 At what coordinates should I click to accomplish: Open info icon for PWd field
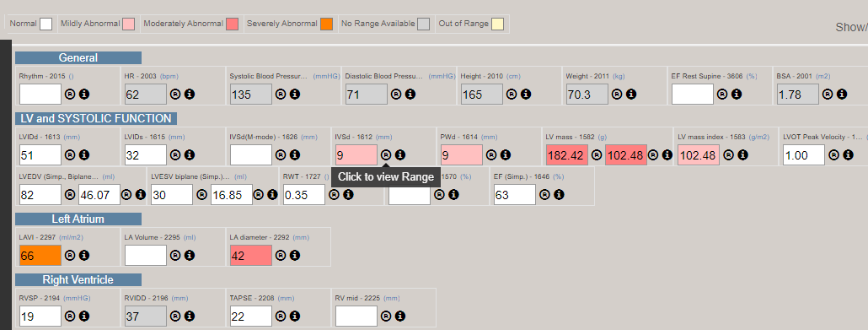(x=506, y=155)
